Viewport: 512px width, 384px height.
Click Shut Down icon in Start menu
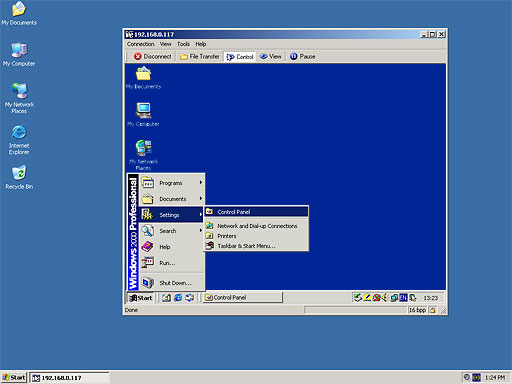pos(148,283)
